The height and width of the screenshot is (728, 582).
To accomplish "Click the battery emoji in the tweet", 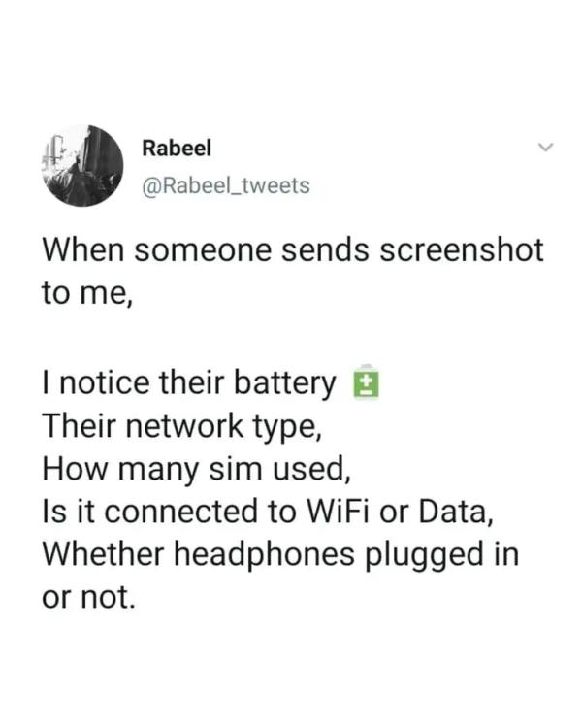I will [x=365, y=384].
